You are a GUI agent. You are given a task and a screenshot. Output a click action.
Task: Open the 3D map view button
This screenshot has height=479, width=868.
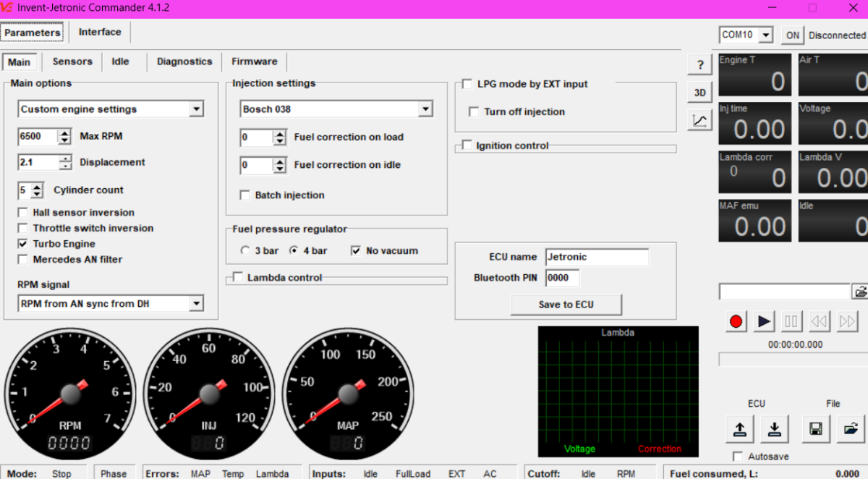coord(699,93)
